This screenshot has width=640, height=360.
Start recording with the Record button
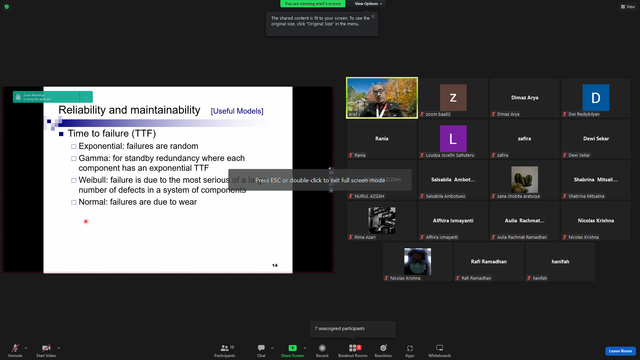point(322,350)
